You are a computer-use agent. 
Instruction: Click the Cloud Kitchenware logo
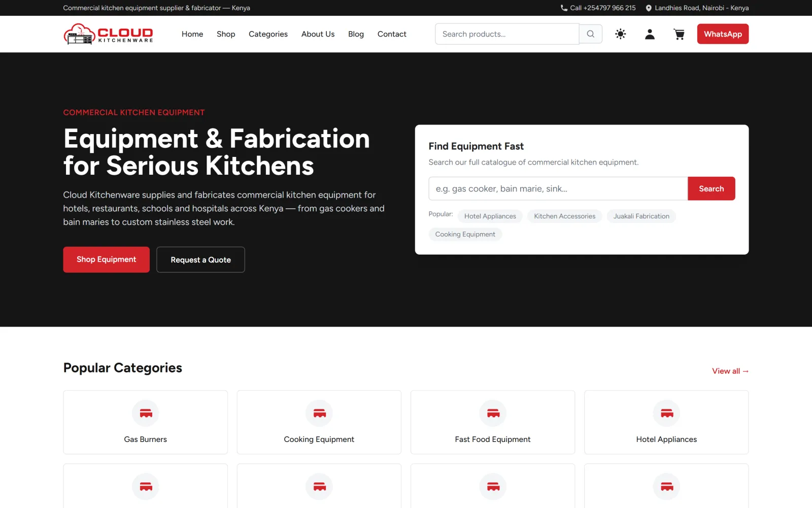pyautogui.click(x=108, y=34)
